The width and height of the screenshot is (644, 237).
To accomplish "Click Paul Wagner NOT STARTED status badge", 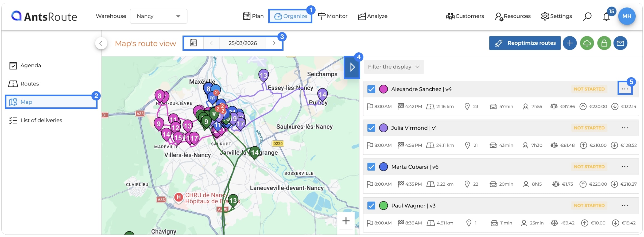I will (589, 205).
